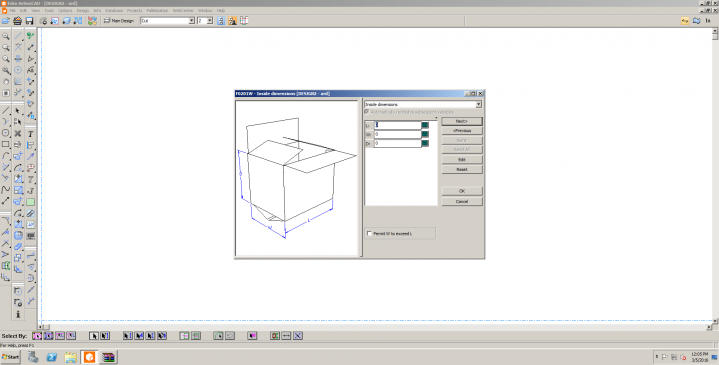Click the Next> button
719x365 pixels.
coord(462,121)
